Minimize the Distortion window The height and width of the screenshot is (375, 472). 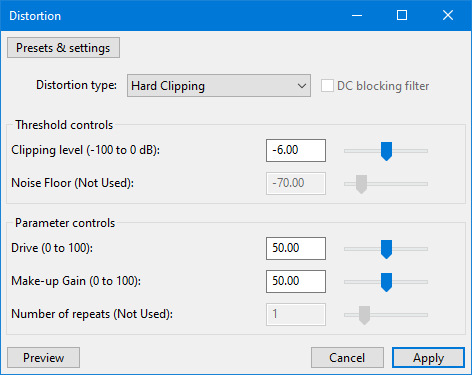(357, 15)
